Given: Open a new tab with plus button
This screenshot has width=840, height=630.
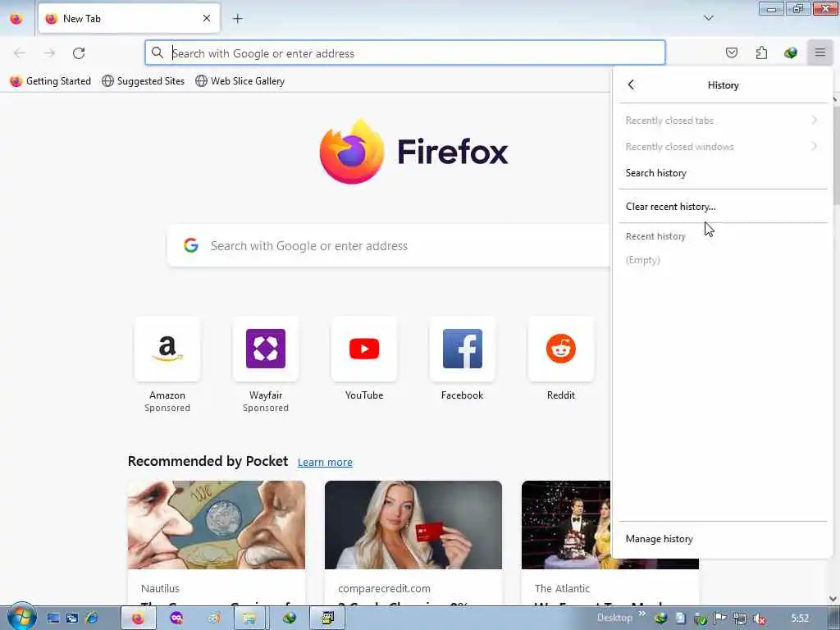Looking at the screenshot, I should (238, 18).
